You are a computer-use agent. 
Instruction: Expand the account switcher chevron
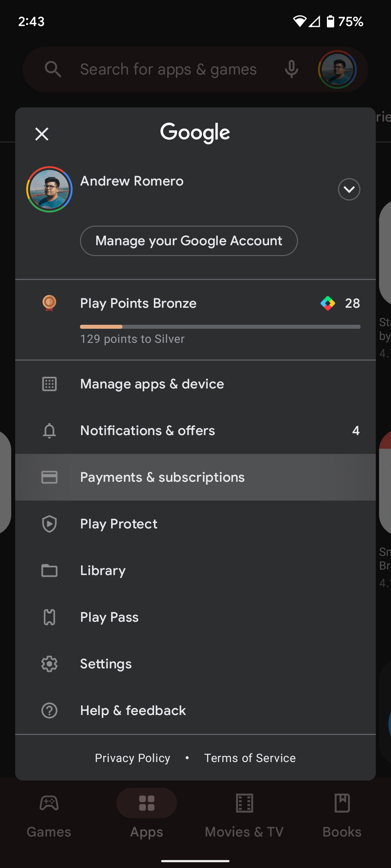coord(349,189)
